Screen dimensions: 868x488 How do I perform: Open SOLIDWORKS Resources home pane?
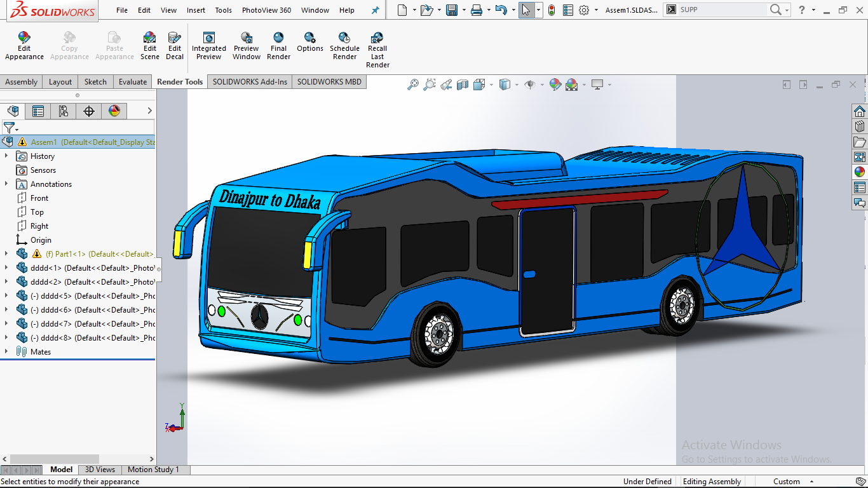pos(859,111)
